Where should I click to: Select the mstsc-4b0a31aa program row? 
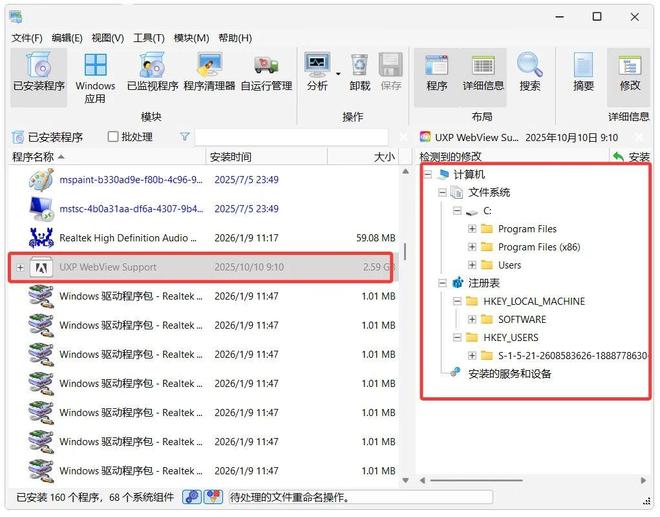tap(203, 209)
